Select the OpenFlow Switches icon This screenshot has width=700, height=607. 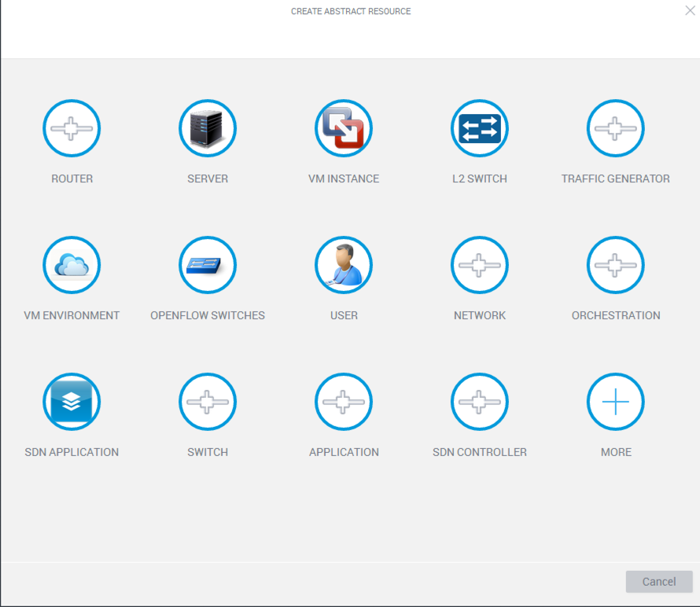tap(208, 265)
